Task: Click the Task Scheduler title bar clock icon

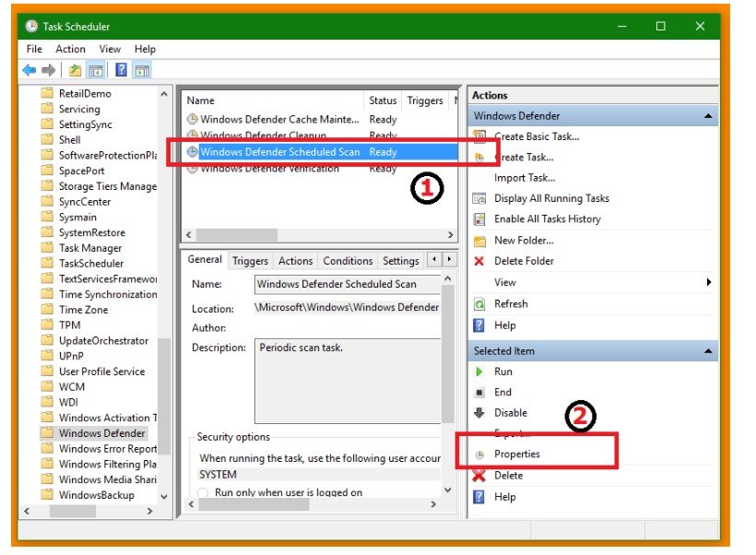Action: [x=31, y=26]
